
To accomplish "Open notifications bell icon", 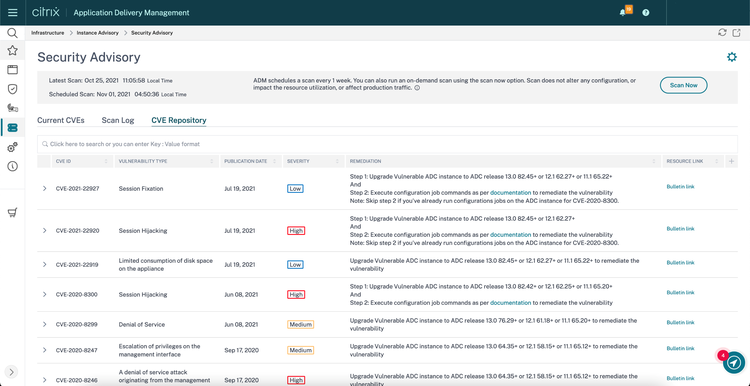I will tap(623, 13).
